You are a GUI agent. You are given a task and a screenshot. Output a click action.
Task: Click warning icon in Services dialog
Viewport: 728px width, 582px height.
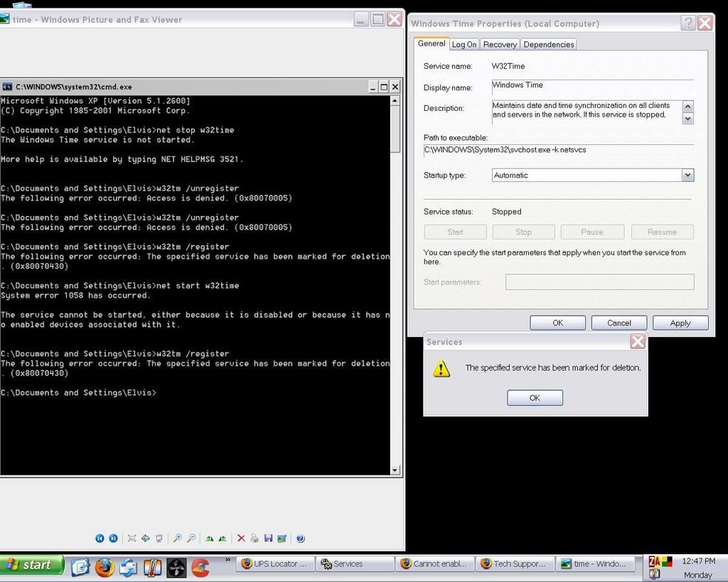point(441,369)
